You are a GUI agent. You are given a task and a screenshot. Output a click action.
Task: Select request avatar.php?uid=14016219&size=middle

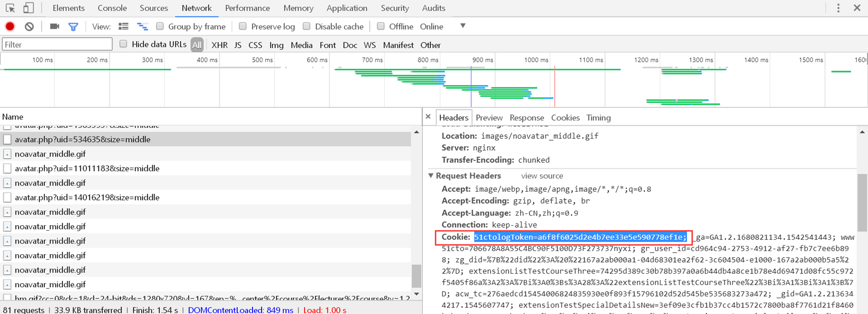205,197
